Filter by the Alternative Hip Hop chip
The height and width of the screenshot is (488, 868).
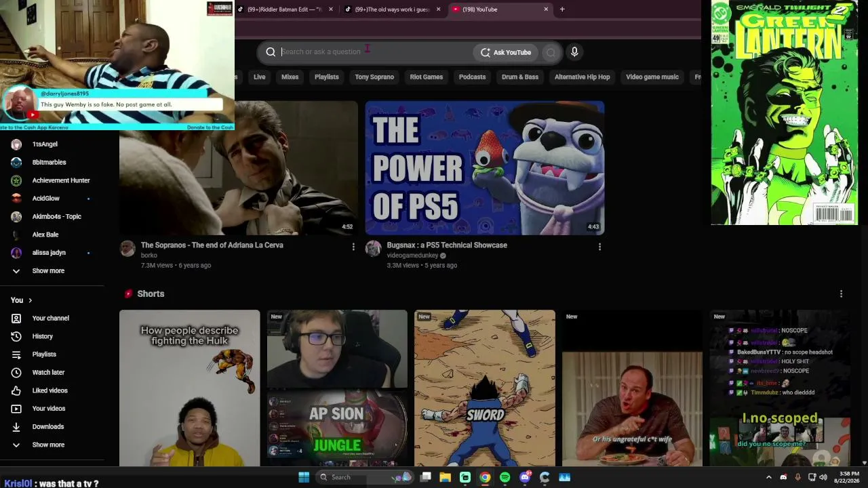point(583,77)
